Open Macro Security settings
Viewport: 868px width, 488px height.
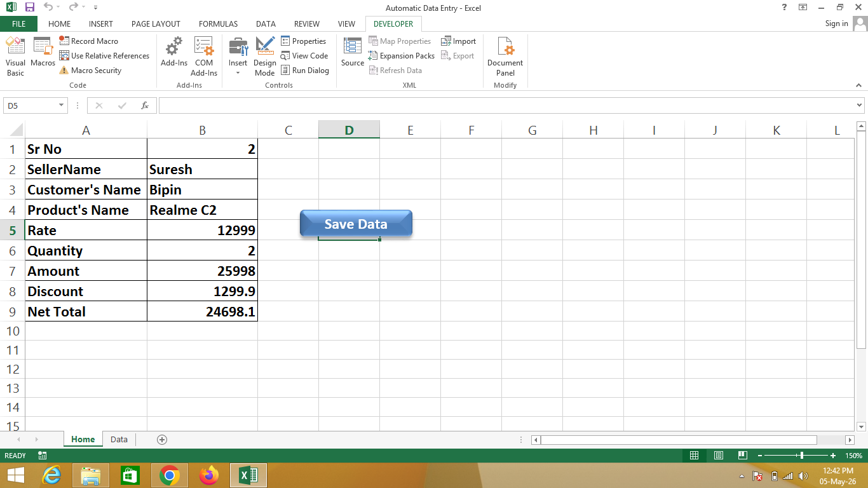coord(90,71)
